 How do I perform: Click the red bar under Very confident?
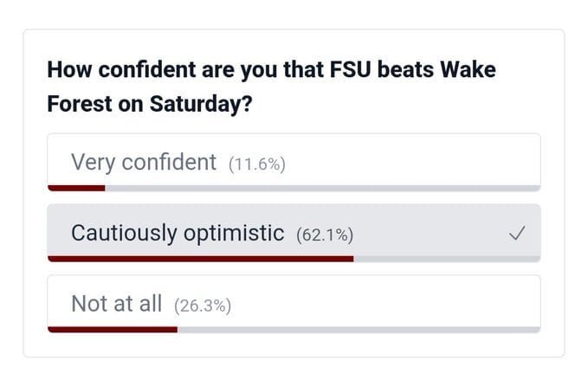click(76, 187)
